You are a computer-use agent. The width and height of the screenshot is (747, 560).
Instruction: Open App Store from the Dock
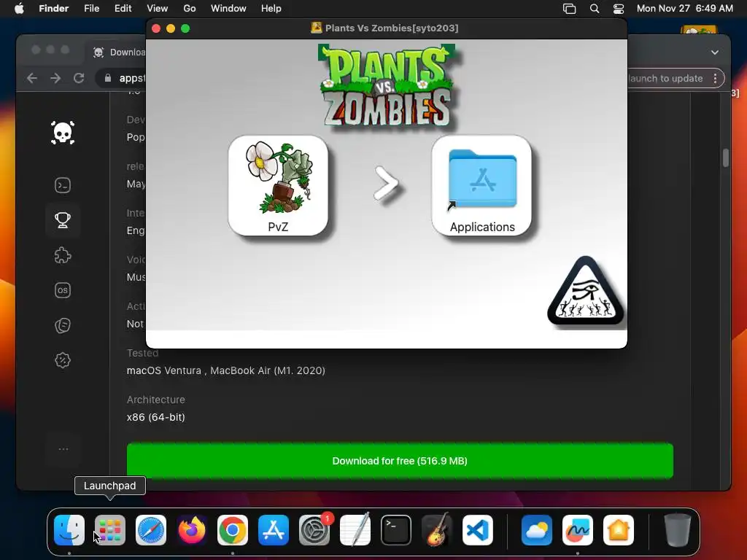pos(274,530)
